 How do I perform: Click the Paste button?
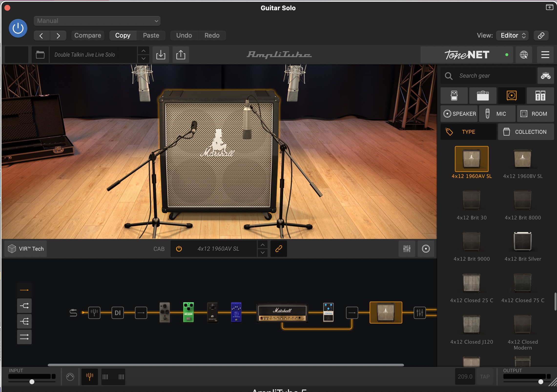coord(151,36)
